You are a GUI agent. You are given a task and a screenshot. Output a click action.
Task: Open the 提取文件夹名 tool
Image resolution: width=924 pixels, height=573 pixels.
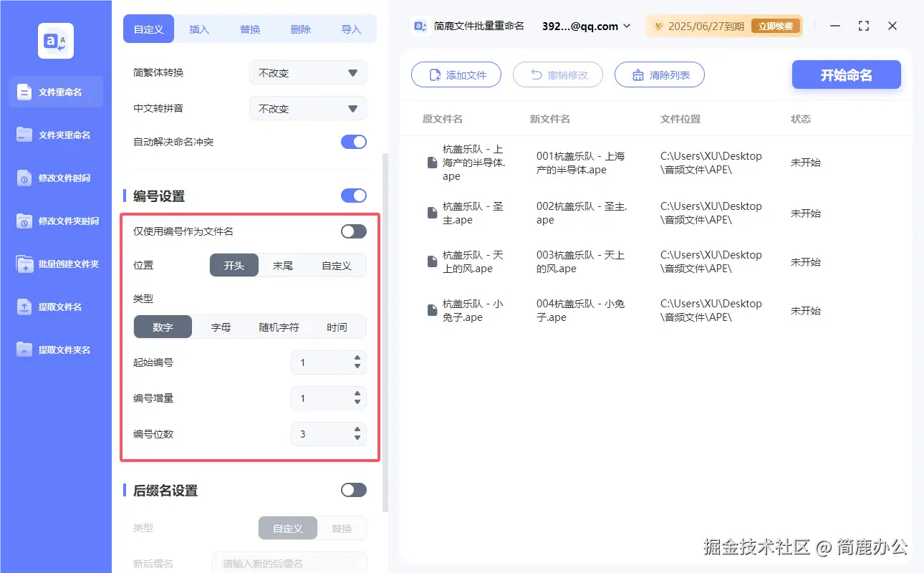coord(55,350)
